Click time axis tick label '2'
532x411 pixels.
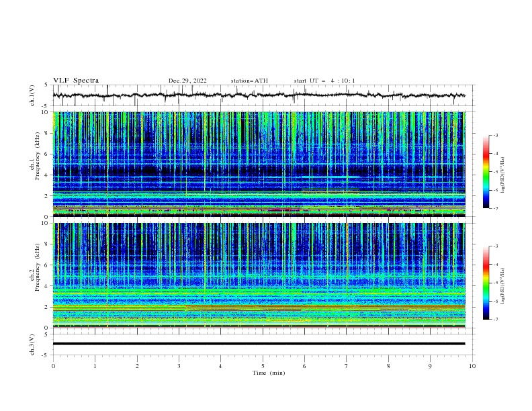click(137, 366)
